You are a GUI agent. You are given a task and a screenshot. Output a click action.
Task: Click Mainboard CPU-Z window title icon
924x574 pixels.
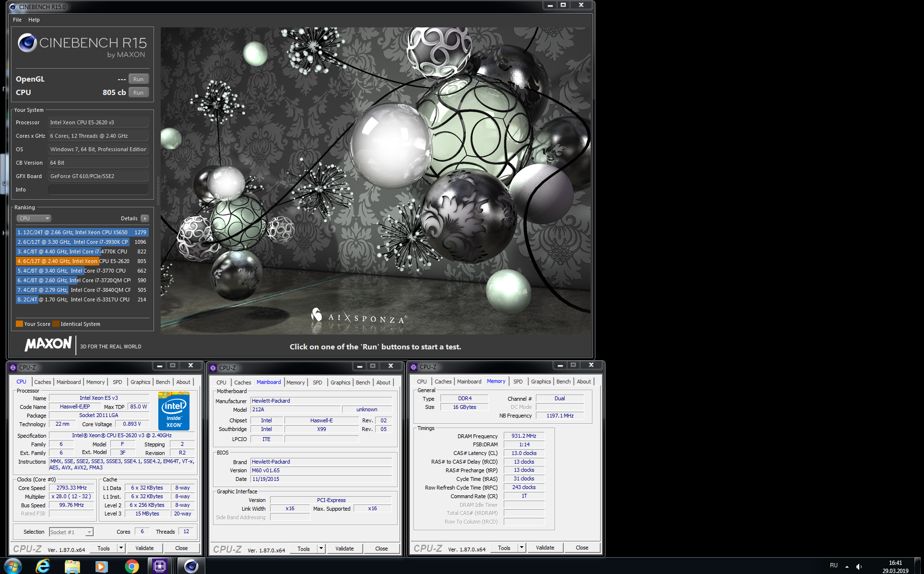(213, 368)
